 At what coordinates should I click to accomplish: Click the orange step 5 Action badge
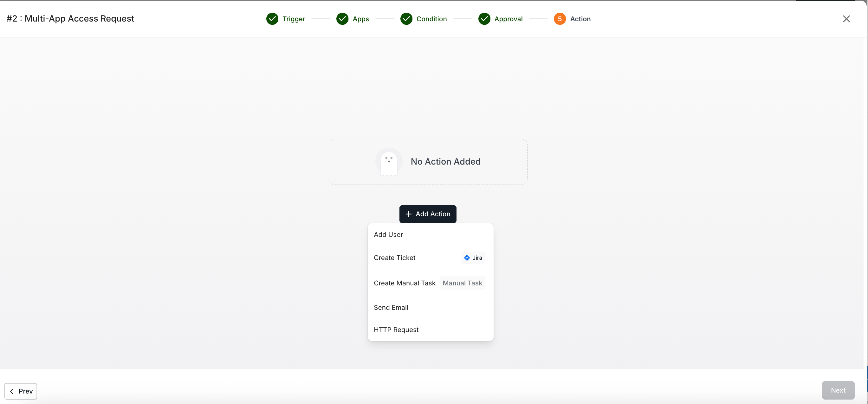559,19
